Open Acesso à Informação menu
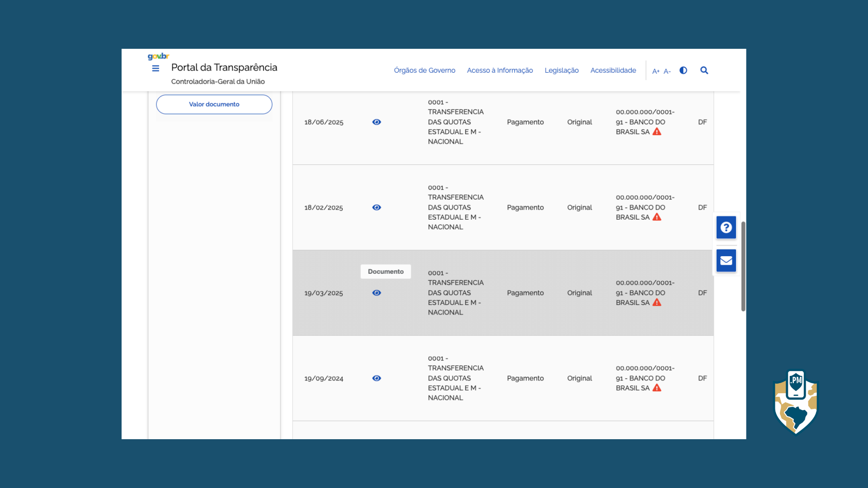 click(x=500, y=70)
